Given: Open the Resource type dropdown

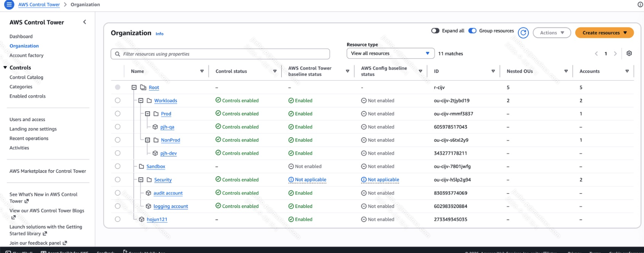Looking at the screenshot, I should [391, 54].
